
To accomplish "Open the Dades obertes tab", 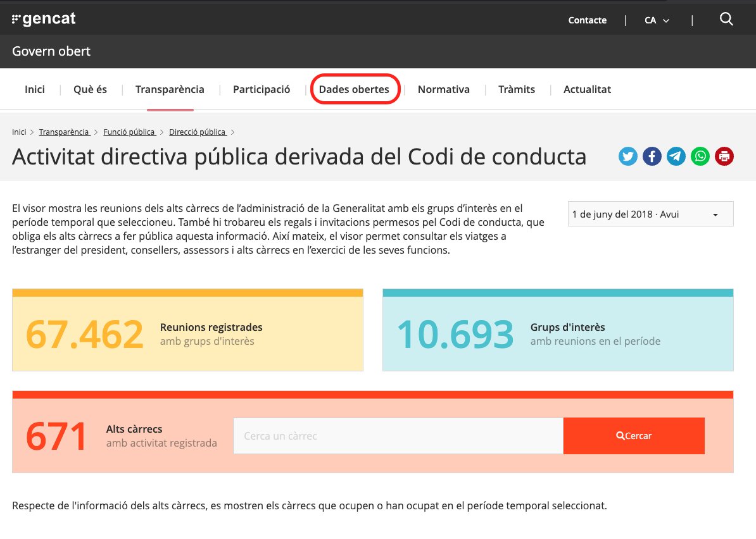I will click(x=354, y=90).
